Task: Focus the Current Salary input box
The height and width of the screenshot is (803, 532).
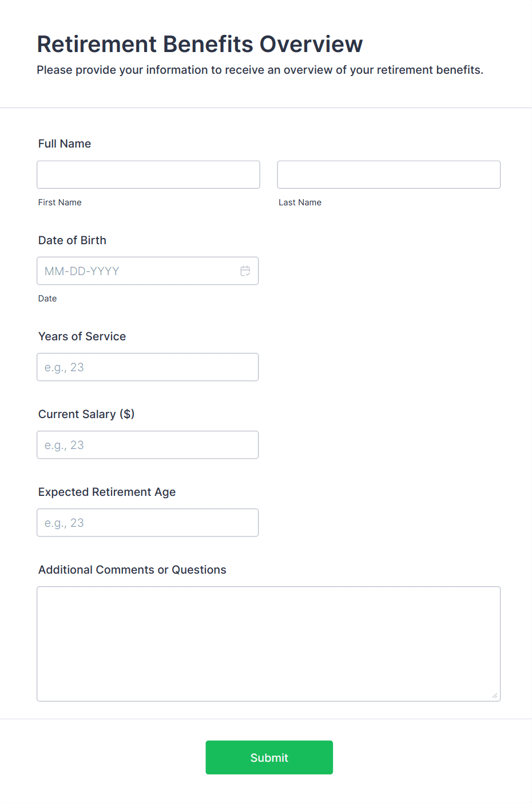Action: pos(148,445)
